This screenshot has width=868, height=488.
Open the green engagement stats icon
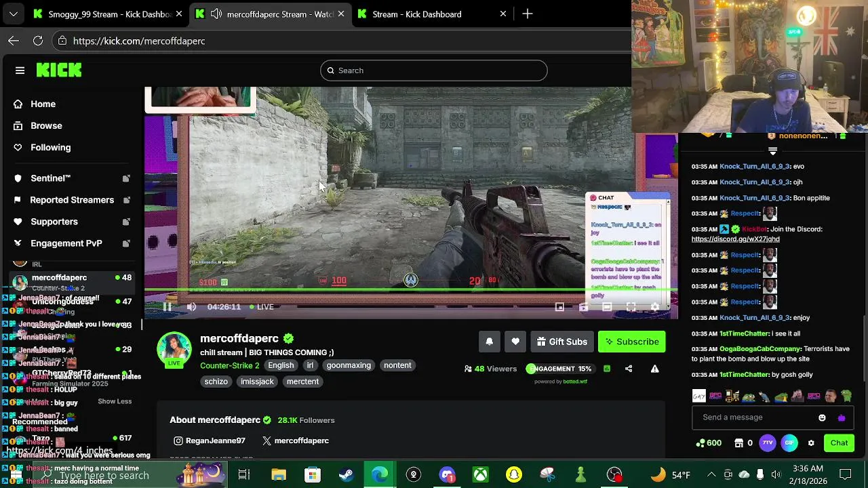pyautogui.click(x=607, y=369)
